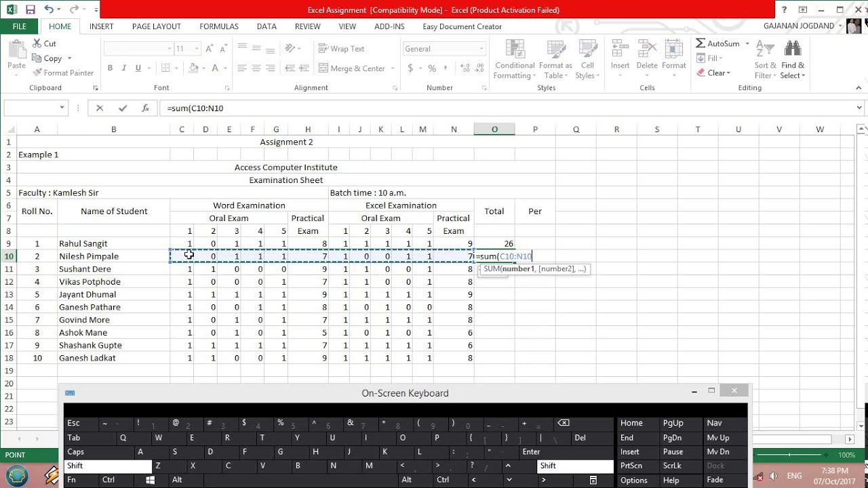Open Conditional Formatting menu
868x488 pixels.
click(514, 60)
